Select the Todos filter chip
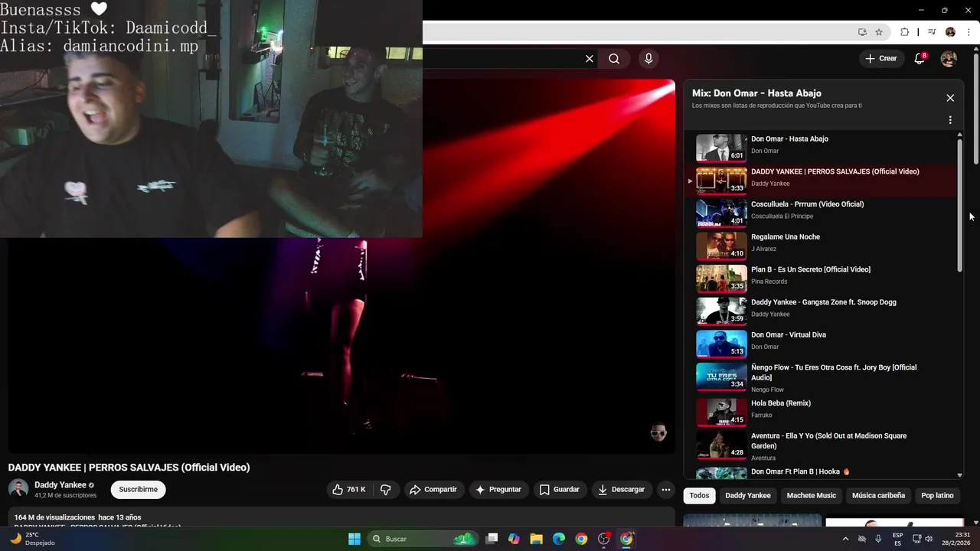This screenshot has height=551, width=980. point(699,496)
